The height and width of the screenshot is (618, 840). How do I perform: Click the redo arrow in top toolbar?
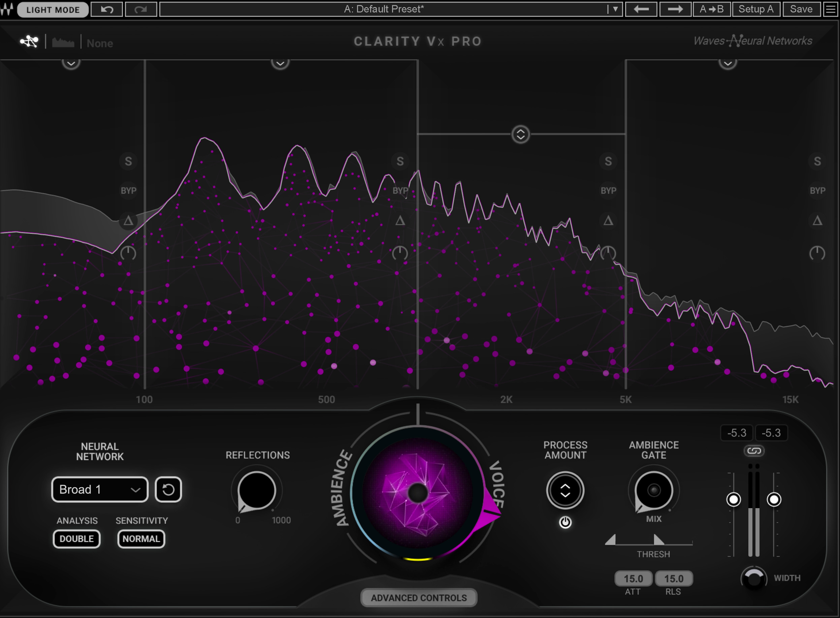(141, 9)
